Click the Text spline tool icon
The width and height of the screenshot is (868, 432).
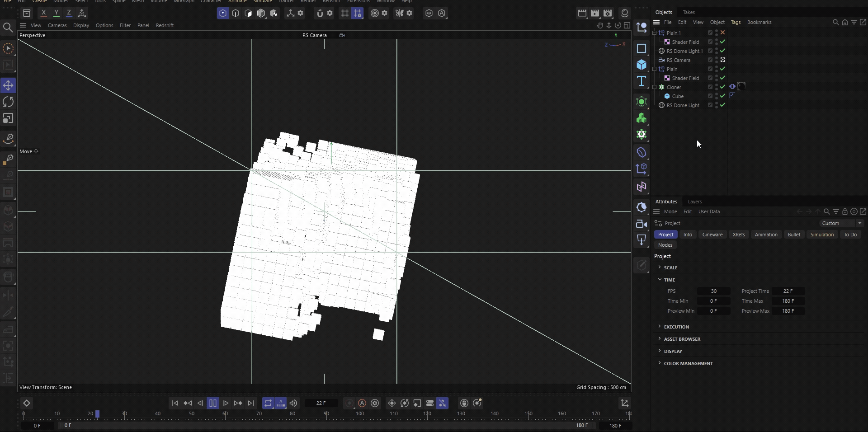(641, 81)
